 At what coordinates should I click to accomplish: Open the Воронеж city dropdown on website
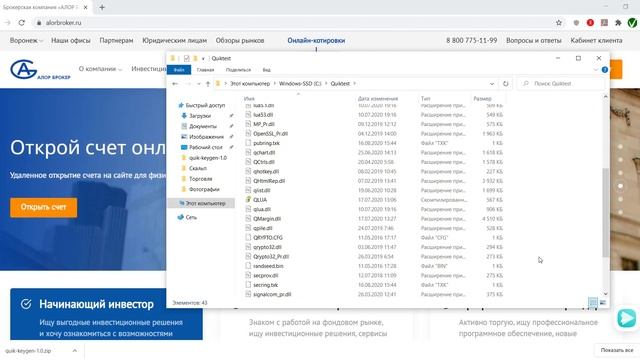pyautogui.click(x=26, y=40)
